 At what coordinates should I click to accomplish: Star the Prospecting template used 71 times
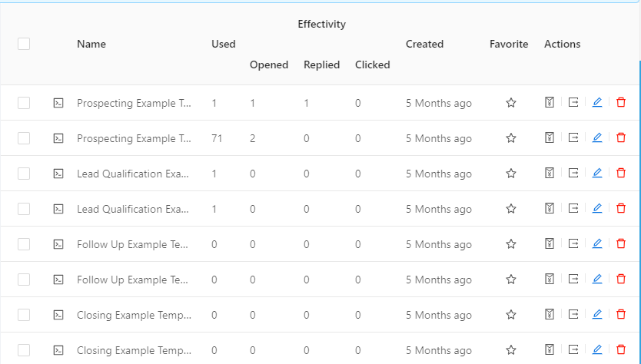[510, 138]
